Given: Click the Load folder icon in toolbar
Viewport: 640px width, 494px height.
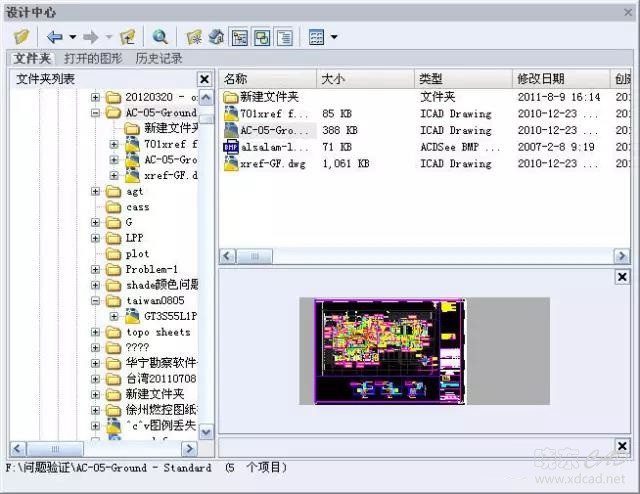Looking at the screenshot, I should pyautogui.click(x=21, y=37).
